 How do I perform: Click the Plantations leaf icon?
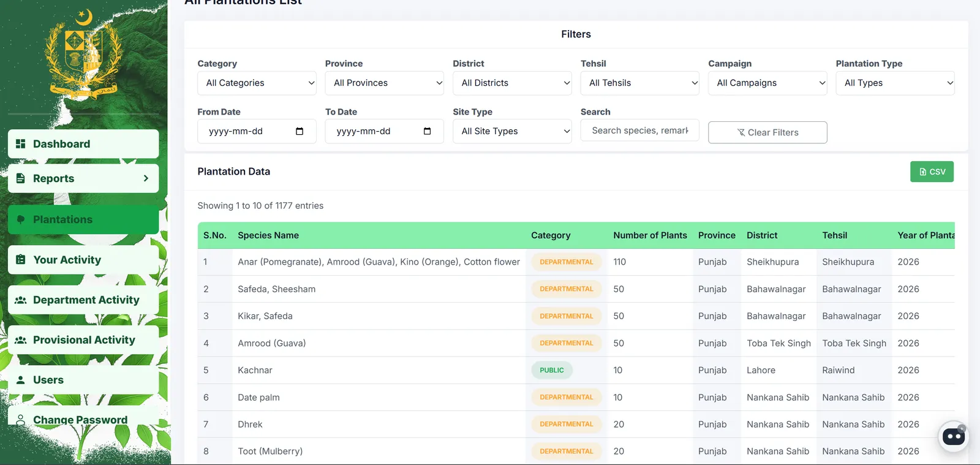click(21, 219)
